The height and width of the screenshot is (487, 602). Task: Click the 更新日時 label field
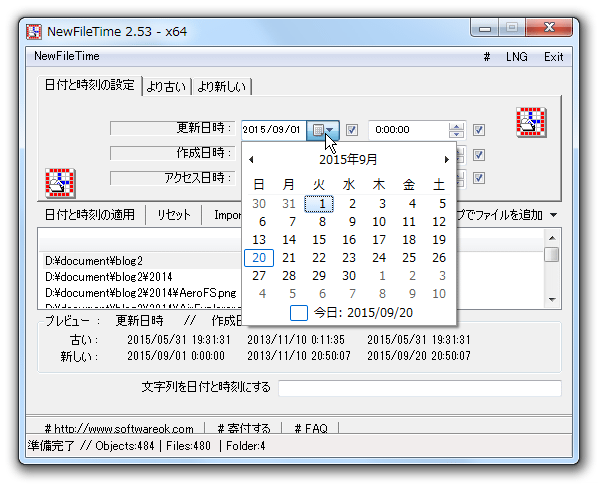point(173,128)
